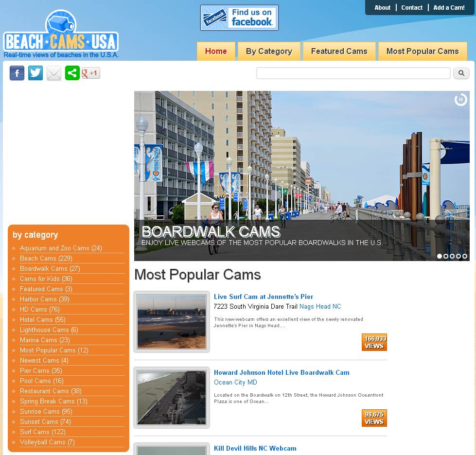The height and width of the screenshot is (455, 476).
Task: Open the Home tab
Action: pyautogui.click(x=216, y=52)
